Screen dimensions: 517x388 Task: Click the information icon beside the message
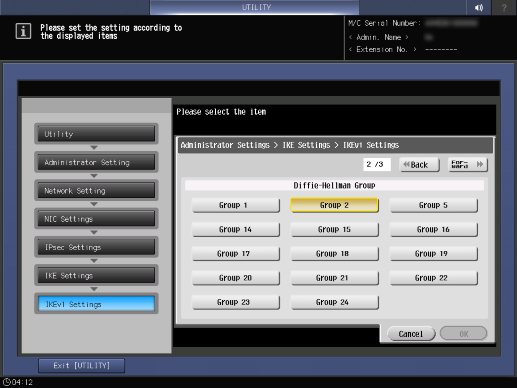[23, 32]
